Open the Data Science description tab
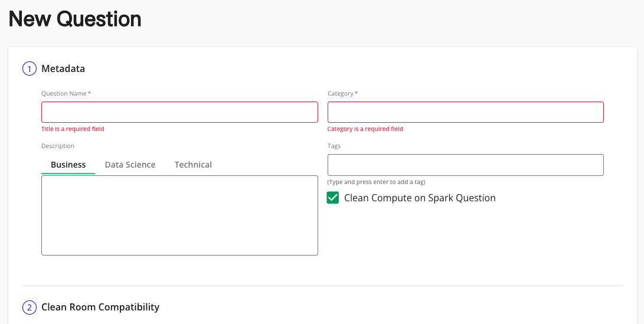The image size is (644, 324). pos(130,165)
